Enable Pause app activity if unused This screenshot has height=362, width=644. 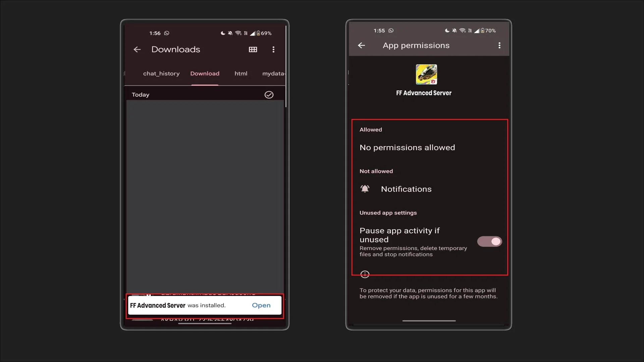point(489,241)
